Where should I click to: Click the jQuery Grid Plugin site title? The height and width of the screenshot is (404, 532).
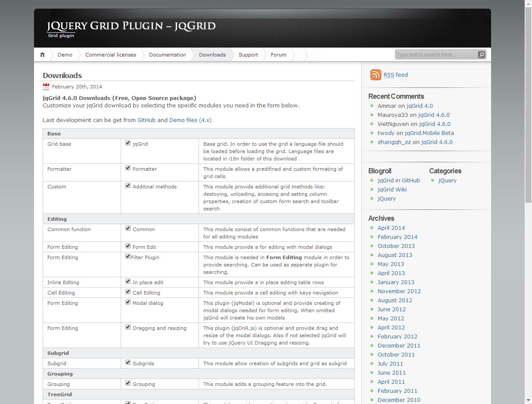131,26
